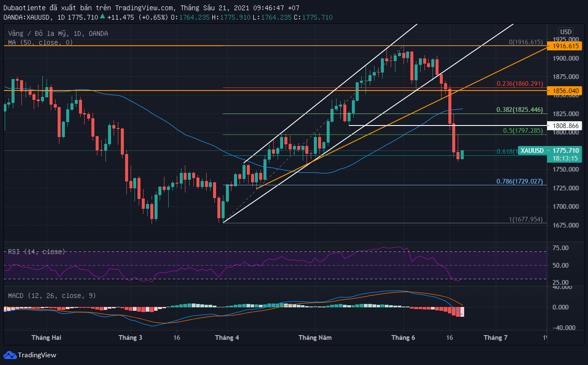Click the +11.475 (+0.65%) change value

coord(137,17)
